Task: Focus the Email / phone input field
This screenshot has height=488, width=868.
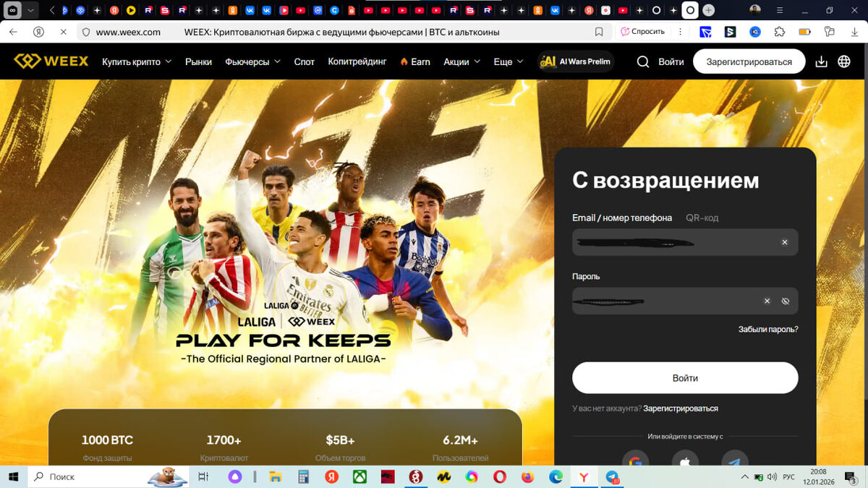Action: (685, 242)
